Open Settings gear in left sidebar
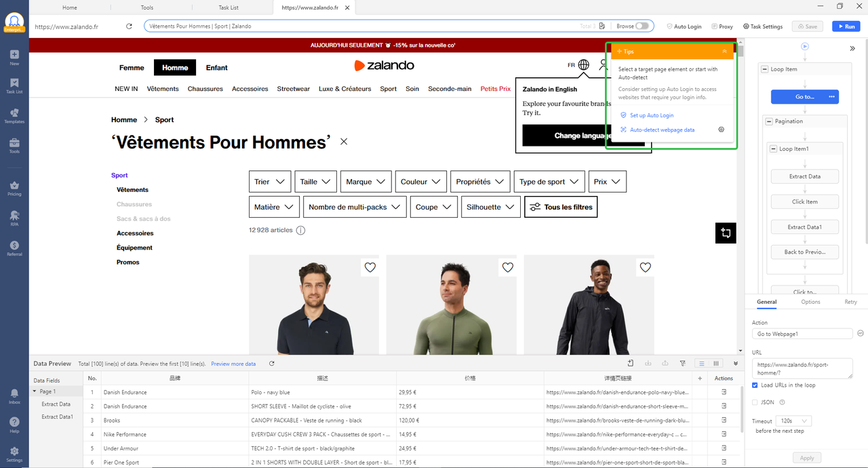Viewport: 868px width, 468px height. coord(14,454)
